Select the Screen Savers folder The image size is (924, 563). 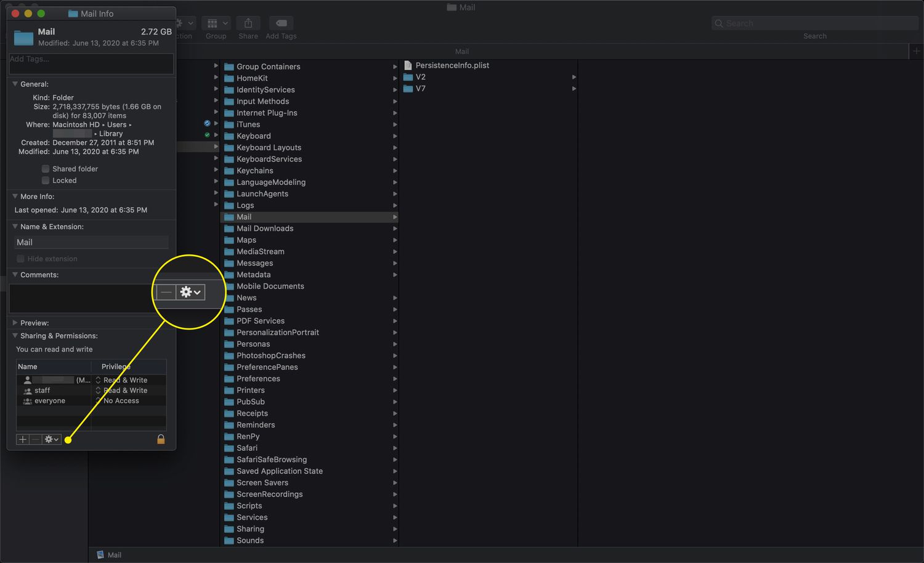[309, 483]
